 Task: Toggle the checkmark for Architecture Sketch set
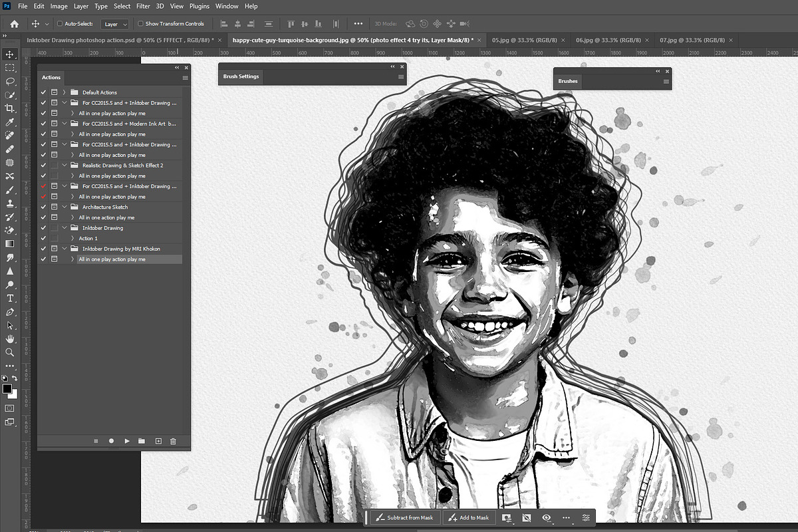[x=43, y=207]
